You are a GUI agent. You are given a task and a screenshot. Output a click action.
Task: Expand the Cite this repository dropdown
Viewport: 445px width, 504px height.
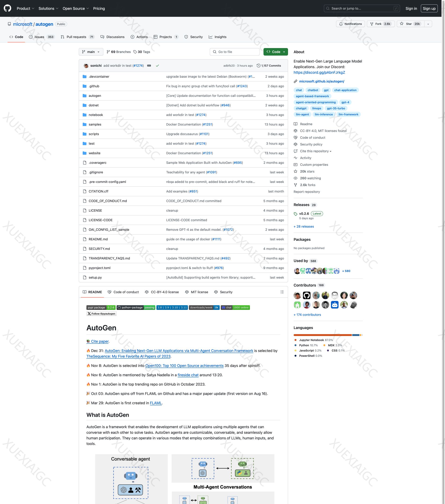(x=315, y=151)
